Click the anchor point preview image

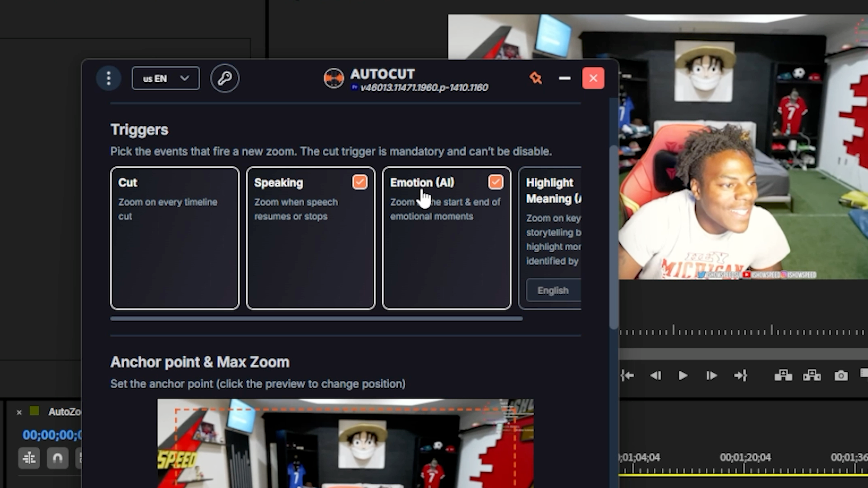point(345,443)
